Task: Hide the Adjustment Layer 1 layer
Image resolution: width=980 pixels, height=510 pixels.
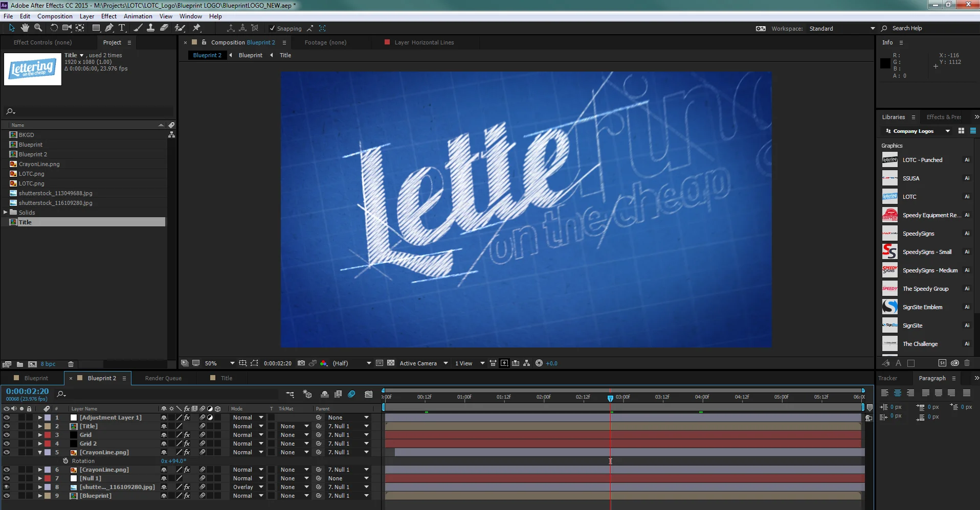Action: tap(6, 418)
